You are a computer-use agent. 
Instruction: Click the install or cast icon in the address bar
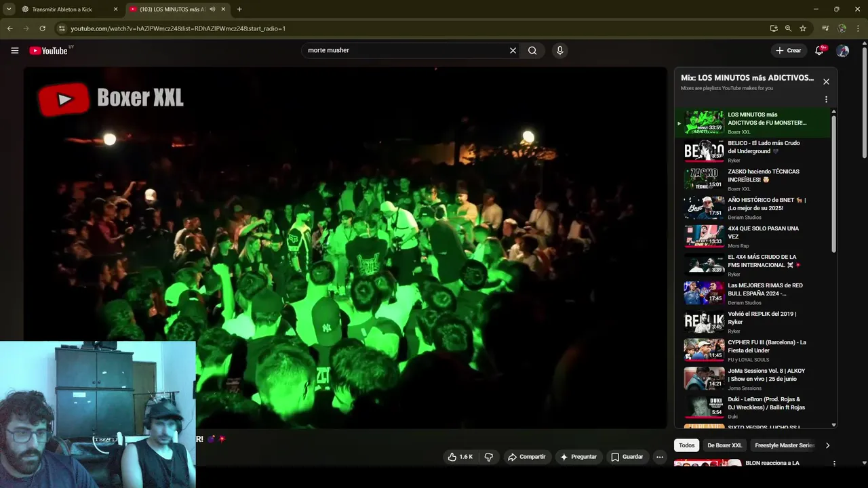(x=773, y=28)
